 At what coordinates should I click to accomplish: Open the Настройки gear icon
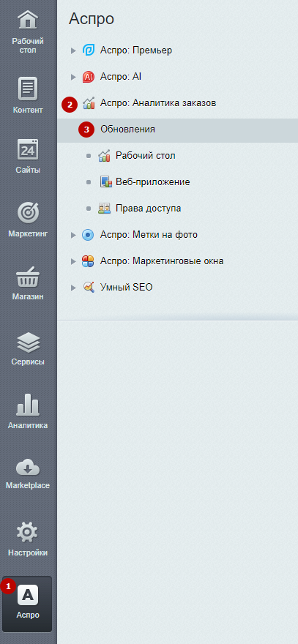tap(28, 533)
